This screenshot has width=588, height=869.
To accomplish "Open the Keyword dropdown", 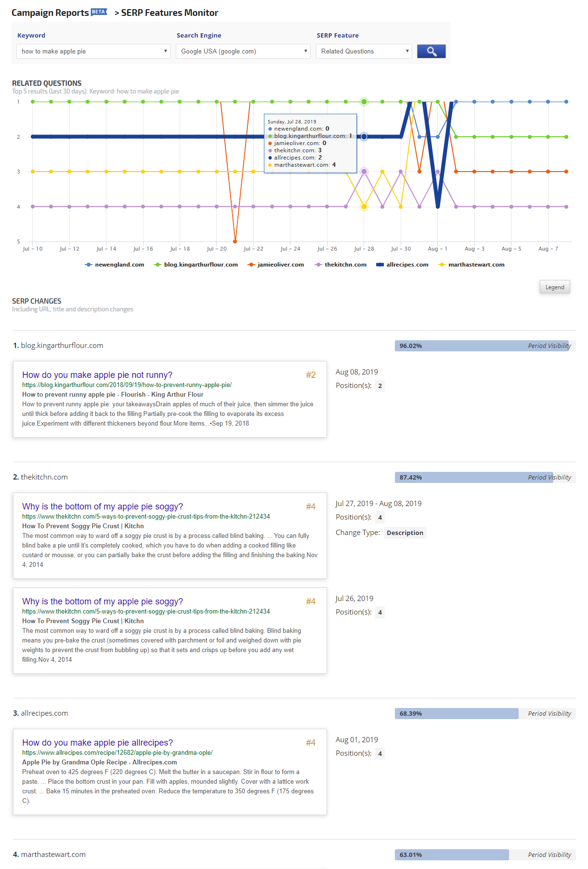I will (x=93, y=52).
